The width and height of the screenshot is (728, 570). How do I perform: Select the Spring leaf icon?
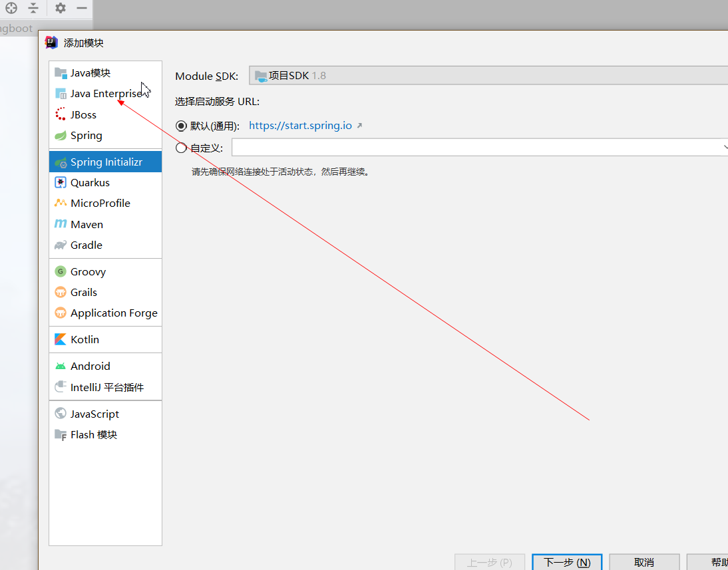(61, 136)
